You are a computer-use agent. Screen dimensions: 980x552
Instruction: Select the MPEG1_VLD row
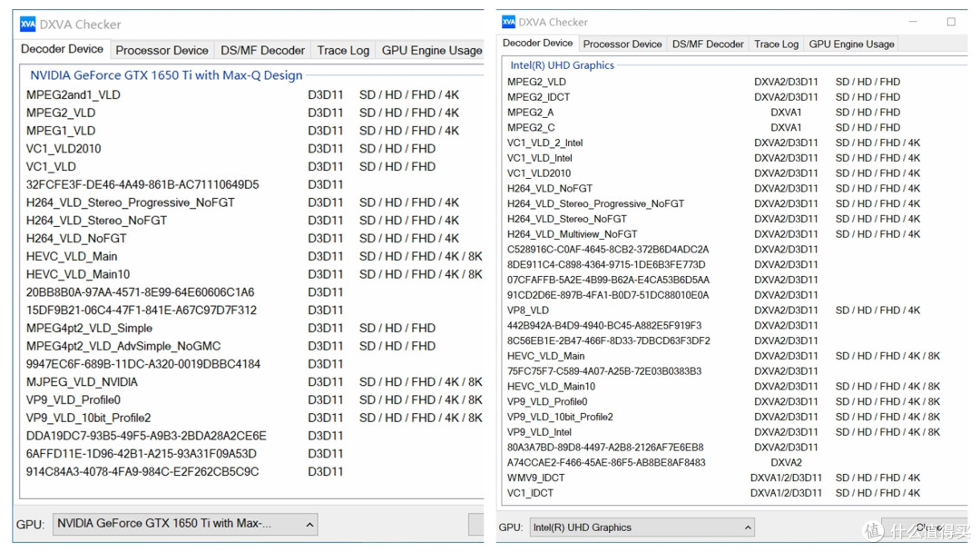coord(242,131)
